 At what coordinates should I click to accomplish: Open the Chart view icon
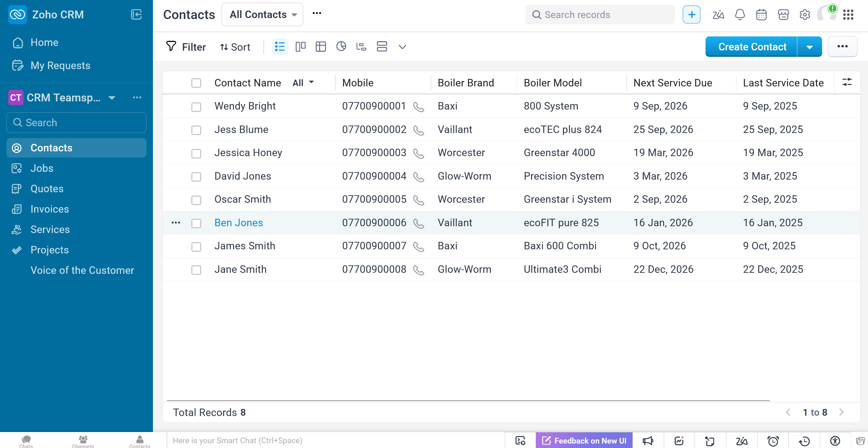point(341,47)
